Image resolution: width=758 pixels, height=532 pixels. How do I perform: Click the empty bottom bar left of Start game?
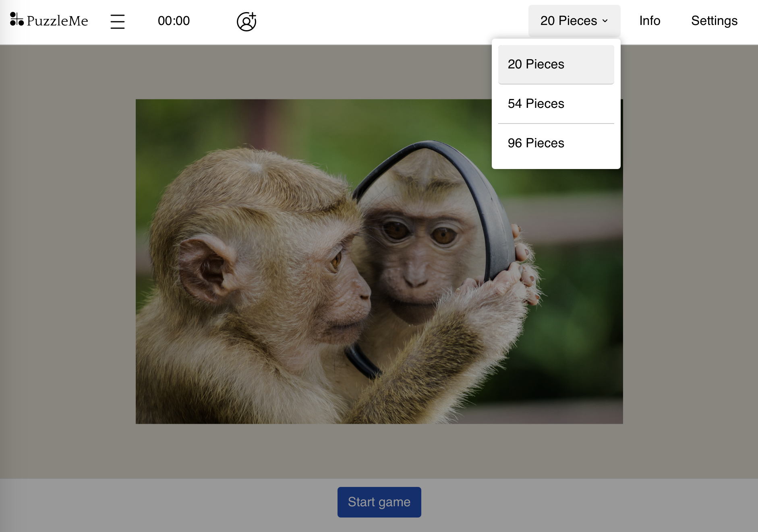click(x=161, y=503)
